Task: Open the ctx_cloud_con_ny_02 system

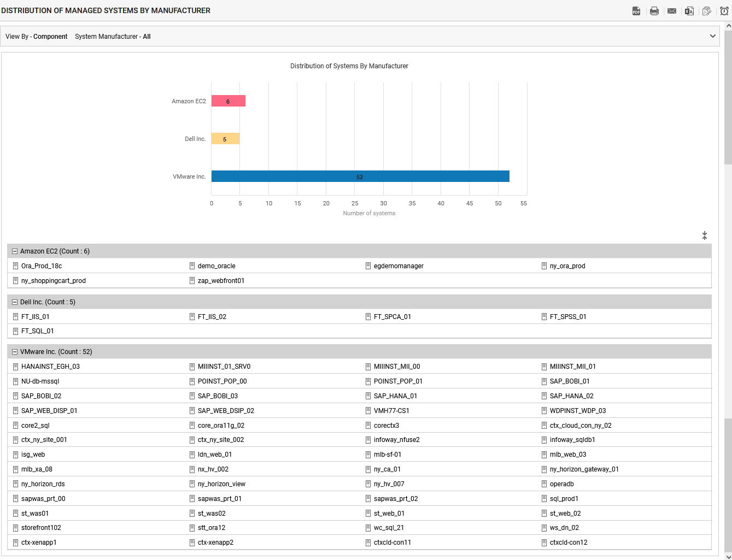Action: tap(581, 426)
